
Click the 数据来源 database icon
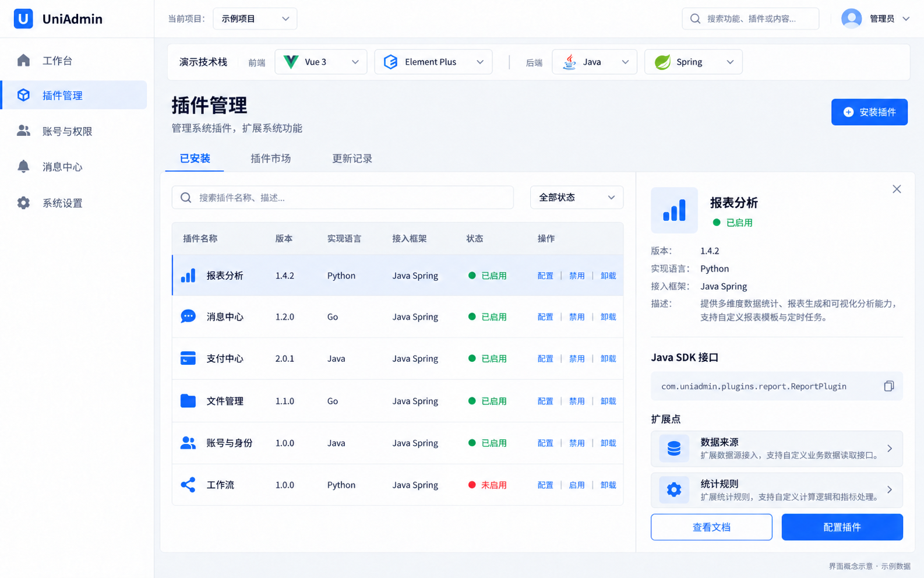pos(674,449)
